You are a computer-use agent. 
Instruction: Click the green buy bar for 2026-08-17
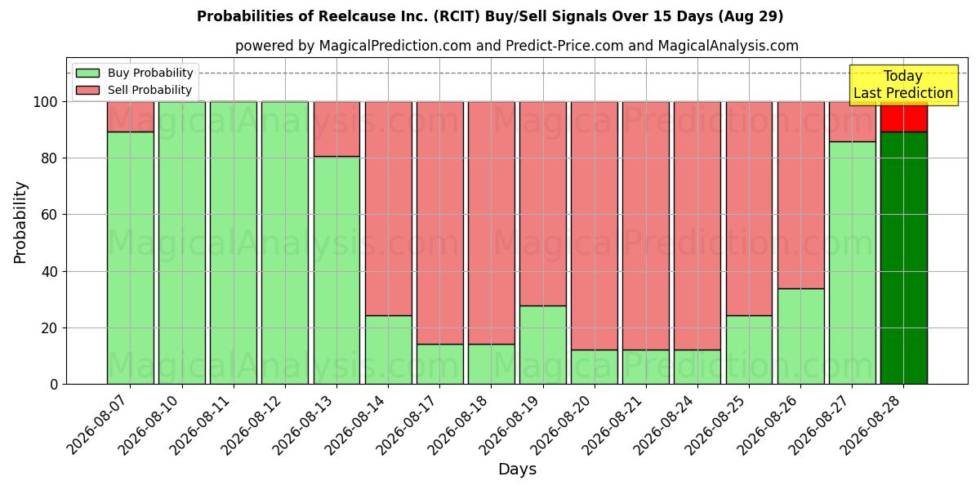tap(440, 364)
